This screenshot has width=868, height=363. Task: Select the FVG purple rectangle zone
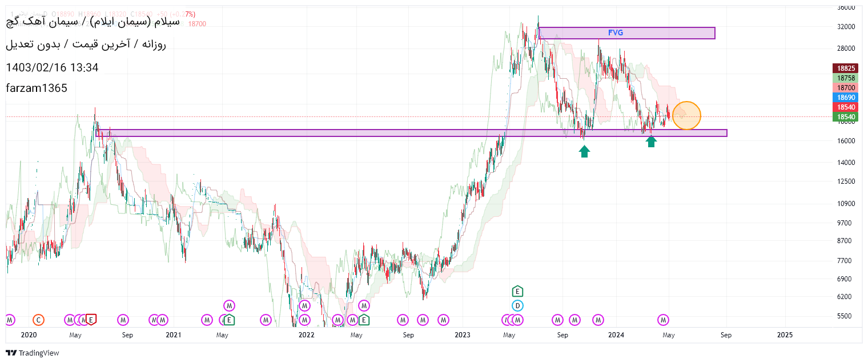(626, 33)
